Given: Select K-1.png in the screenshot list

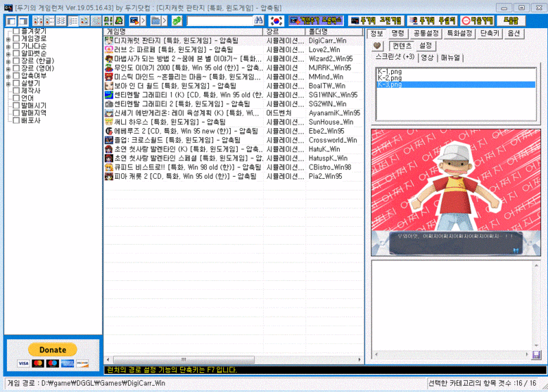Looking at the screenshot, I should (x=456, y=72).
